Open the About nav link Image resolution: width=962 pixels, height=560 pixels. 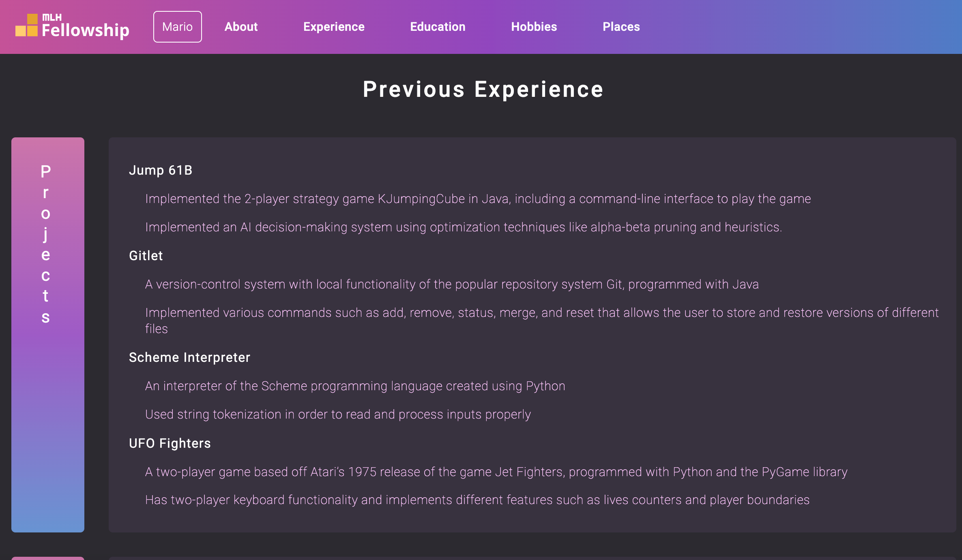click(241, 27)
